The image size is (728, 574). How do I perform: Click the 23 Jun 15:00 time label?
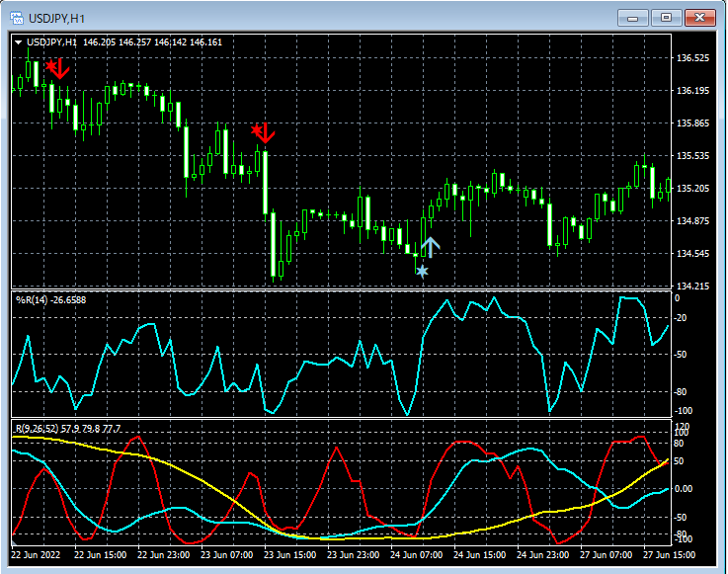click(289, 555)
